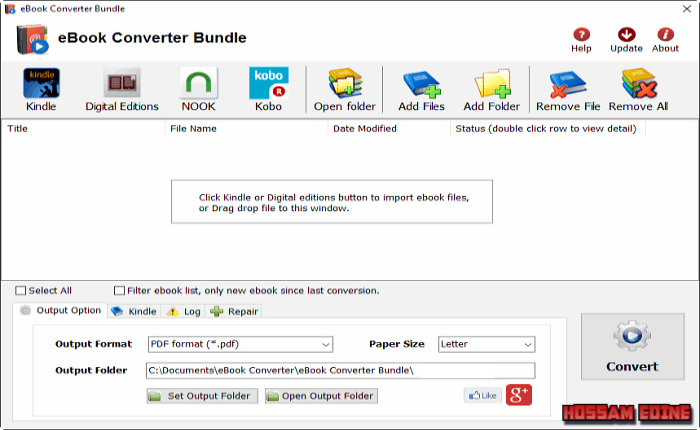The image size is (700, 430).
Task: Click Open Output Folder
Action: tap(321, 396)
